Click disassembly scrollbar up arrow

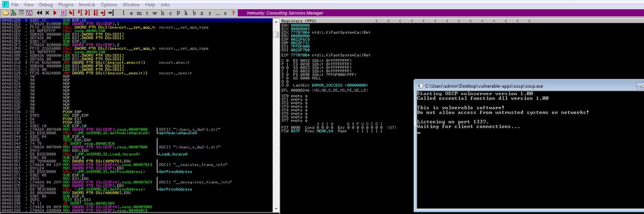tap(276, 21)
